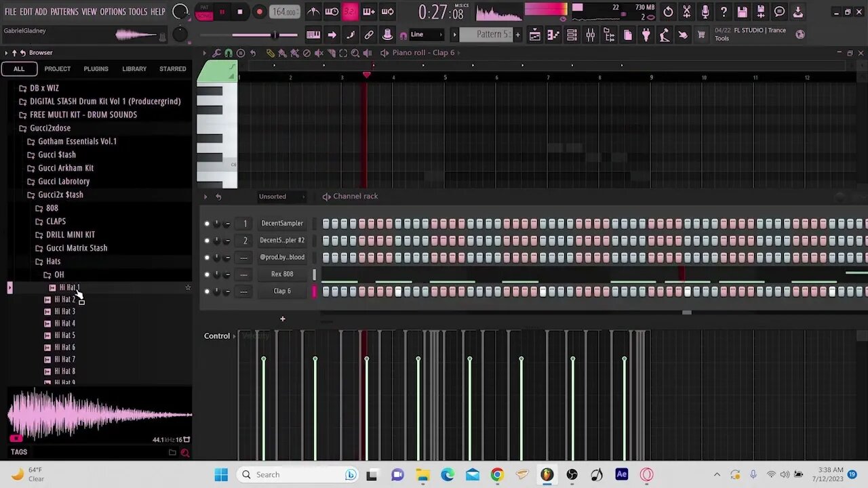Open the Mixer view icon
This screenshot has height=488, width=868.
tap(591, 35)
